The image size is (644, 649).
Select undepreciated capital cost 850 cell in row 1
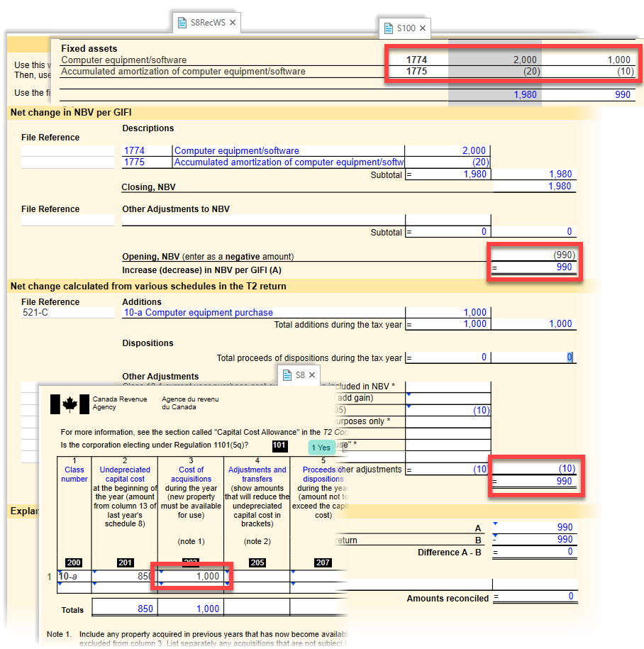[125, 576]
